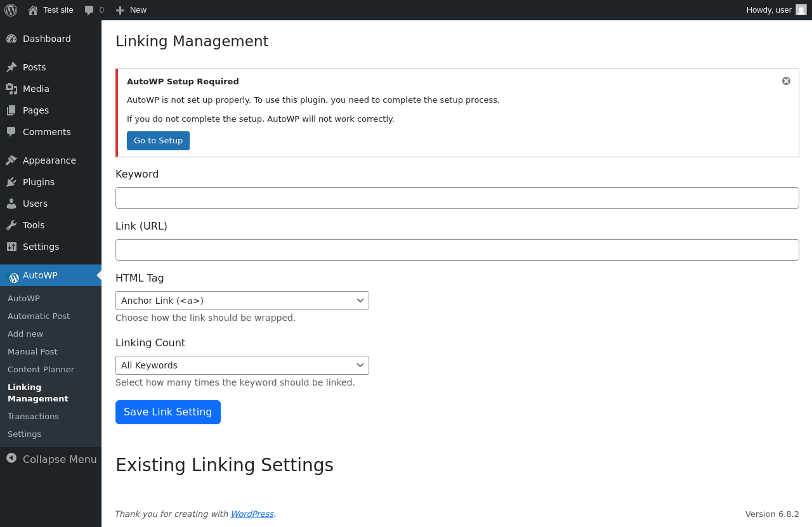Screen dimensions: 812x527
Task: Dismiss the AutoWP setup notice
Action: click(786, 81)
